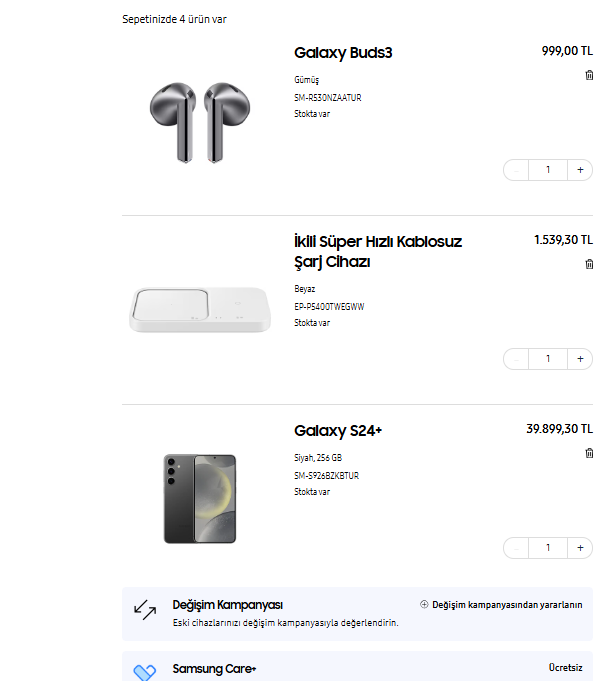Click the Galaxy Buds3 earbuds image
This screenshot has width=604, height=681.
200,122
